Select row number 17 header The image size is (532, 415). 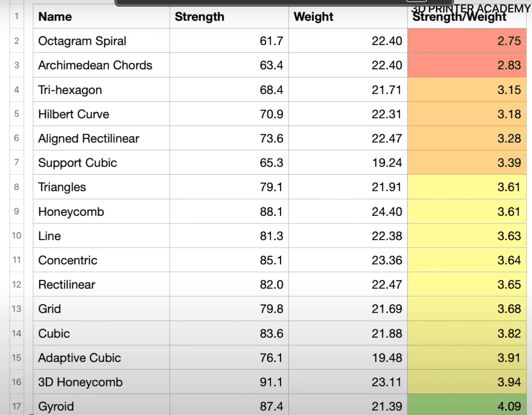17,406
